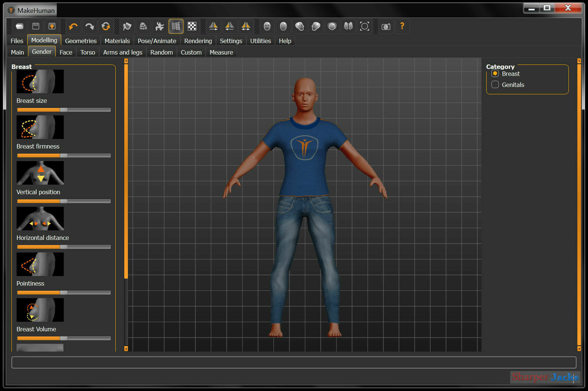Toggle the double-arrow symmetry mode icon
The height and width of the screenshot is (391, 588).
[246, 26]
